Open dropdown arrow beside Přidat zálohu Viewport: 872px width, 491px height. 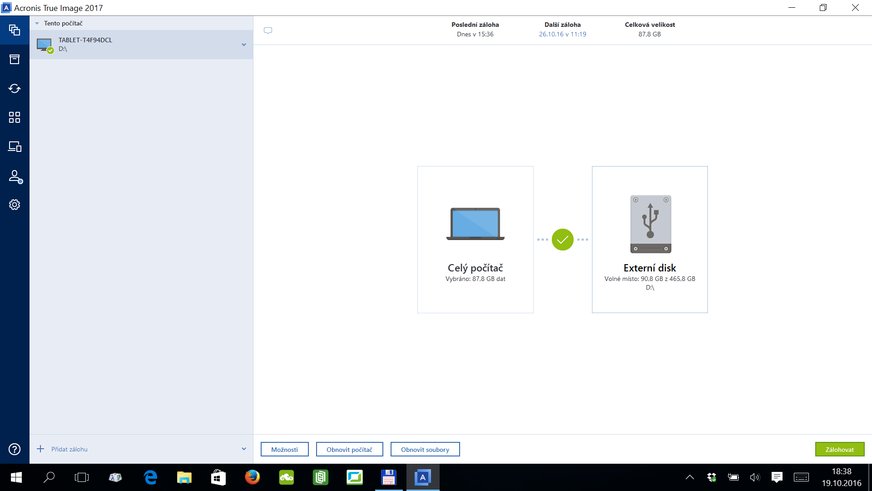pos(244,449)
